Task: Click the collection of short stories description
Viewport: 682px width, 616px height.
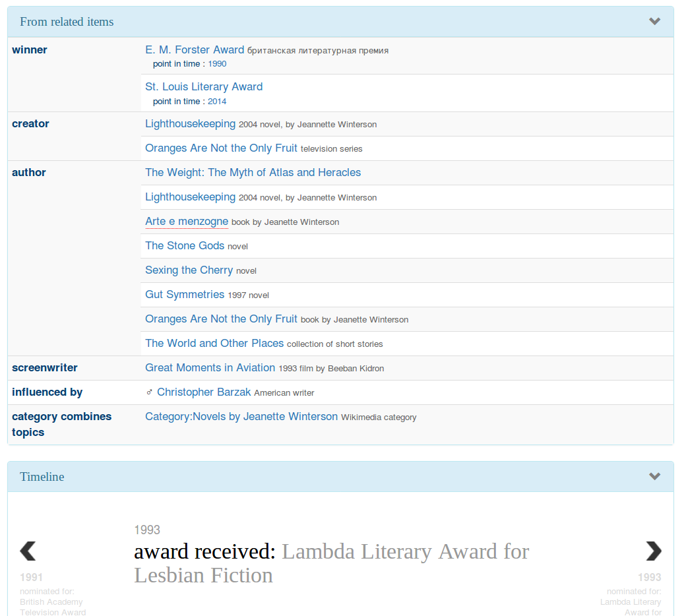Action: pyautogui.click(x=335, y=344)
